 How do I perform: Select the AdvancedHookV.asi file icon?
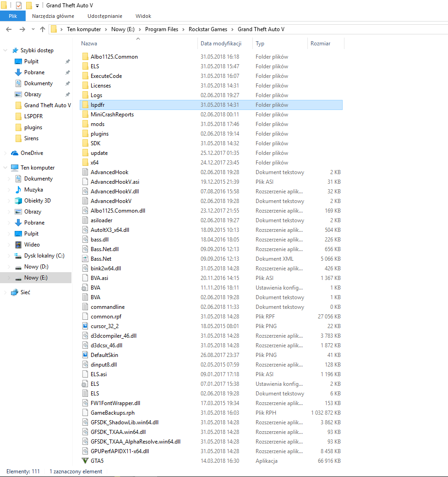click(x=86, y=181)
